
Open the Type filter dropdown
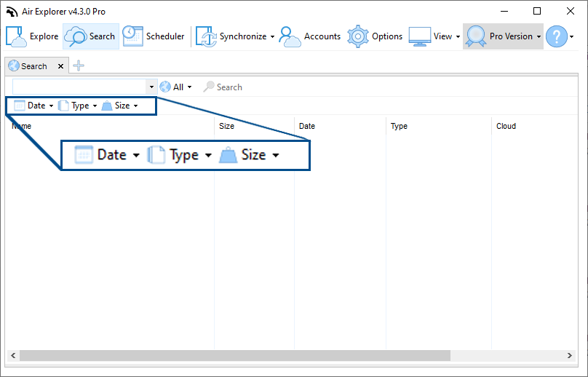click(x=78, y=106)
